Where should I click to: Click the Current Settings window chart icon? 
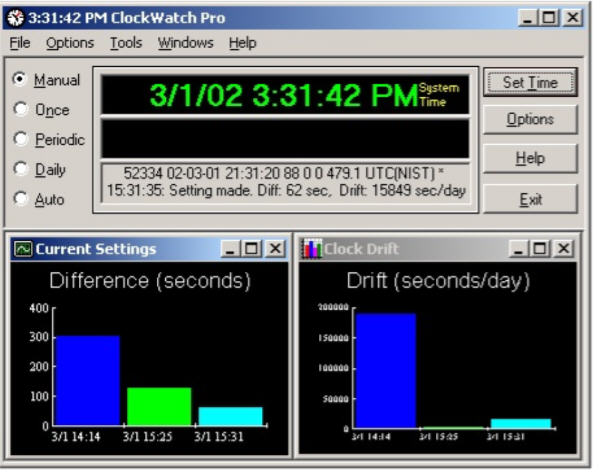23,249
